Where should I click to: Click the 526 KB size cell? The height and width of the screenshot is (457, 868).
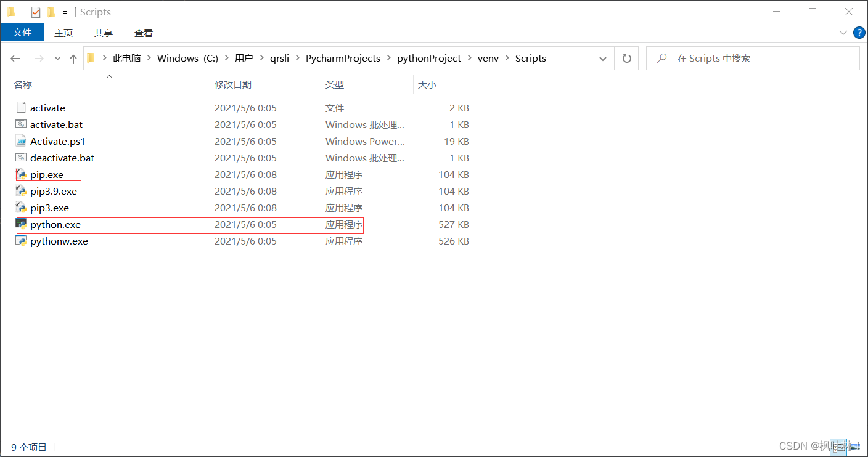[x=454, y=241]
